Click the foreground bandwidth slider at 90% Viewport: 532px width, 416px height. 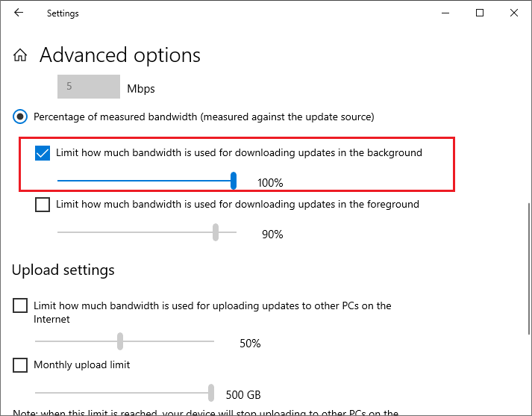pyautogui.click(x=216, y=232)
